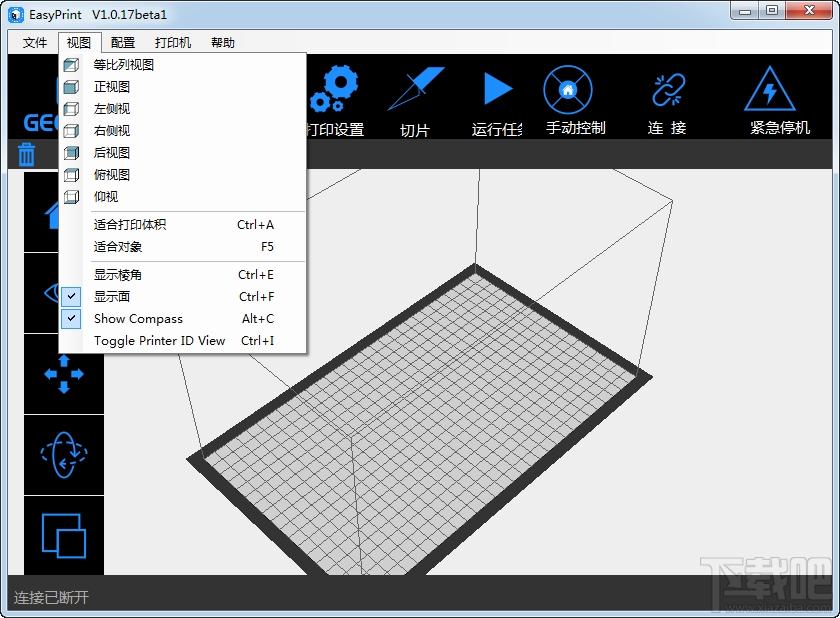The height and width of the screenshot is (618, 840).
Task: Open print settings gear icon
Action: click(x=334, y=88)
